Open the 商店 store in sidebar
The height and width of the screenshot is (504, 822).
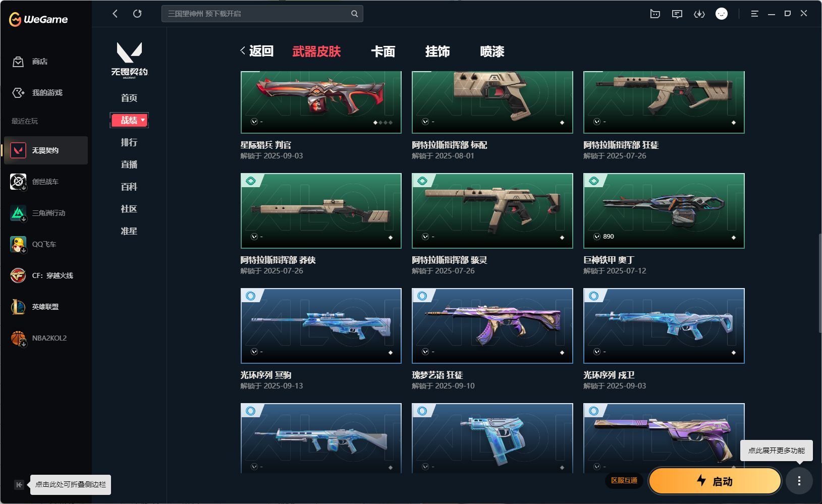(30, 62)
